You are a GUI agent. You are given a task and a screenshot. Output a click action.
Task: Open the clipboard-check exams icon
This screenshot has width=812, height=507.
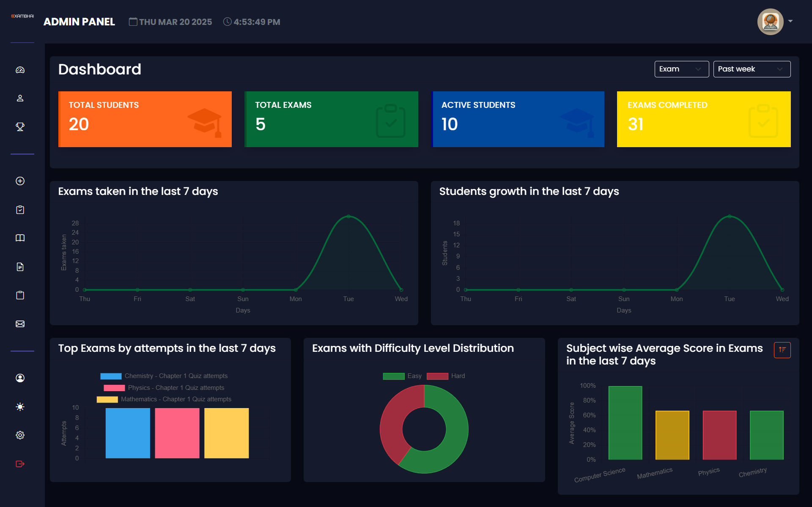[20, 210]
